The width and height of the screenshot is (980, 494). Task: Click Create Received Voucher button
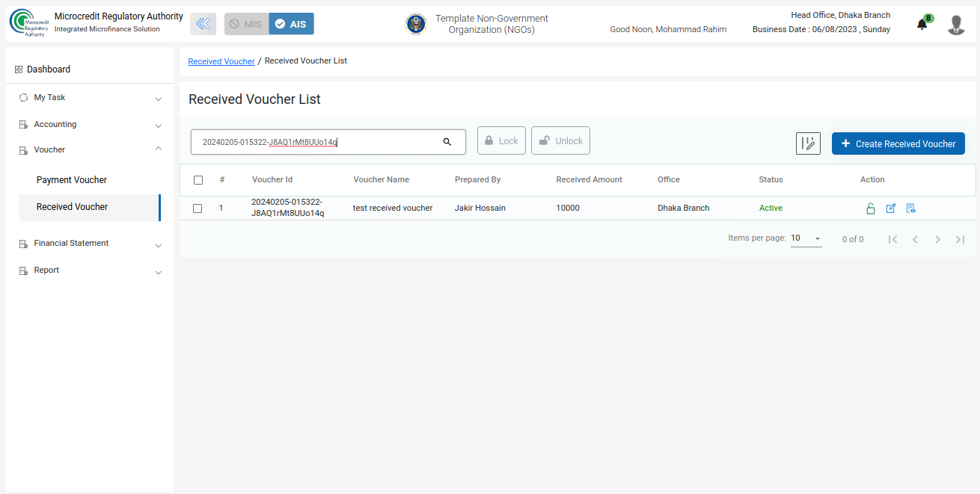click(x=898, y=143)
